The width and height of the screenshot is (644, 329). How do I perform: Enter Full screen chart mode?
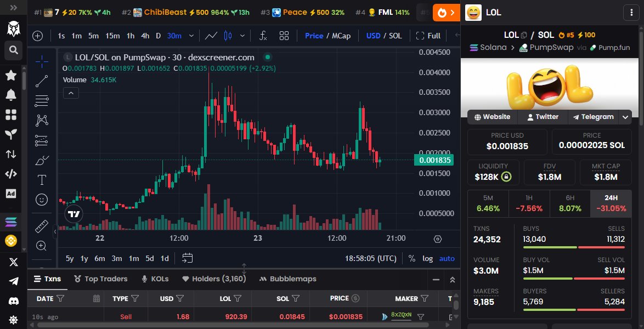click(x=428, y=36)
